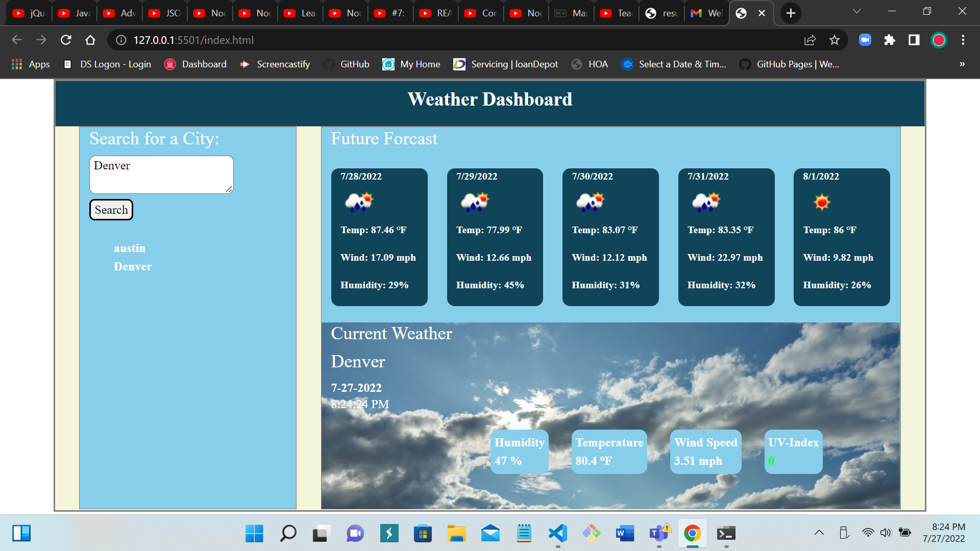This screenshot has height=551, width=980.
Task: Switch to the Gmail tab
Action: pos(706,13)
